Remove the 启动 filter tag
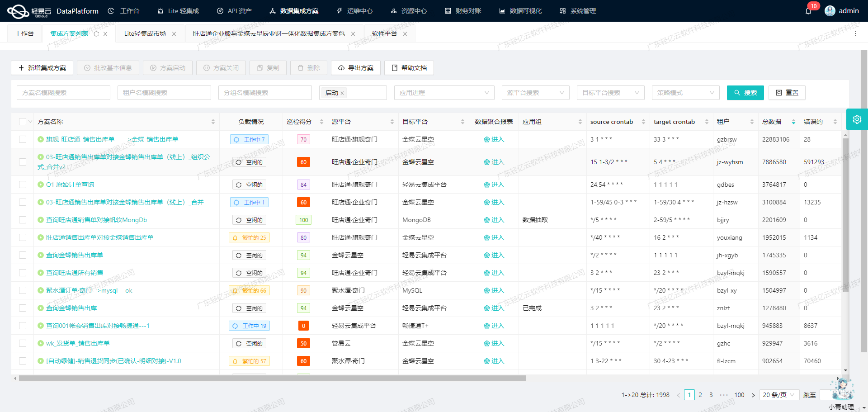Viewport: 868px width, 412px height. click(x=343, y=93)
